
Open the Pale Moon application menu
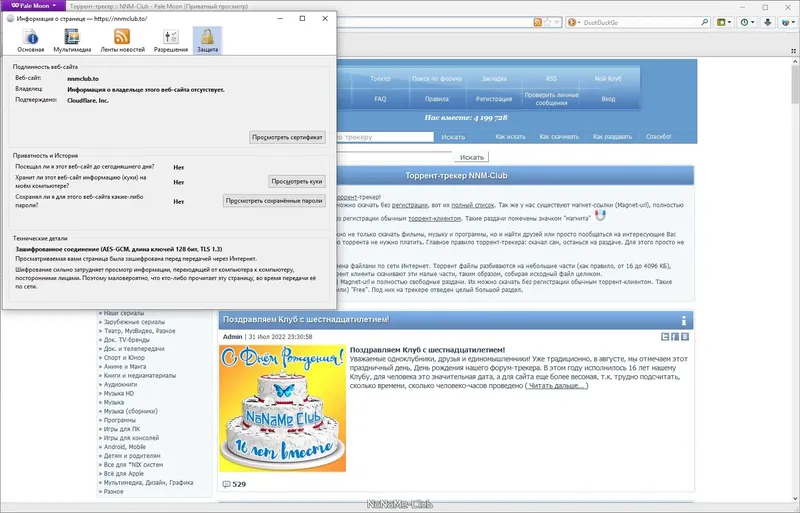[33, 6]
